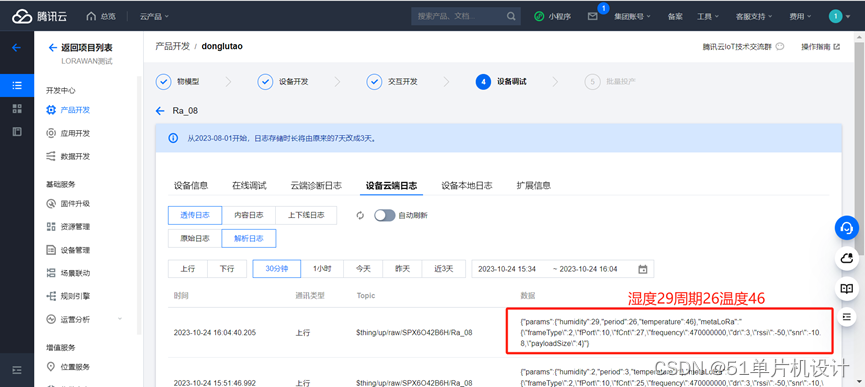Viewport: 865px width, 387px height.
Task: Click the floating list menu icon
Action: (847, 316)
